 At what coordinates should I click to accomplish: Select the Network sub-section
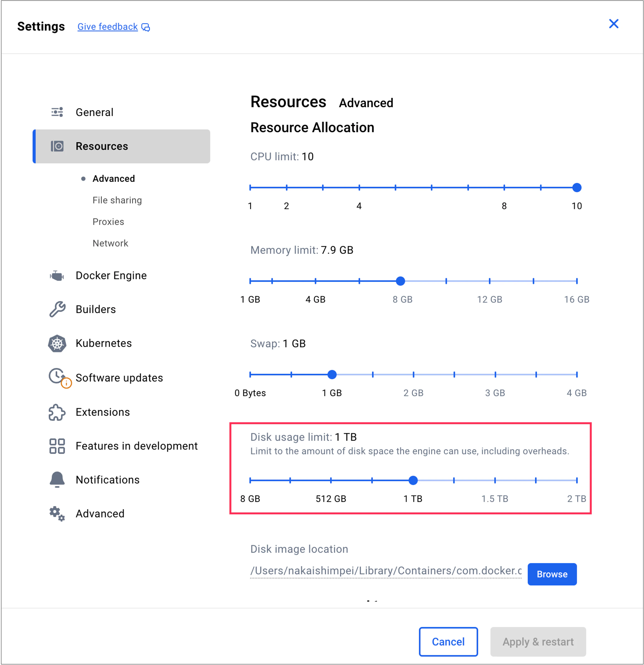[x=110, y=243]
